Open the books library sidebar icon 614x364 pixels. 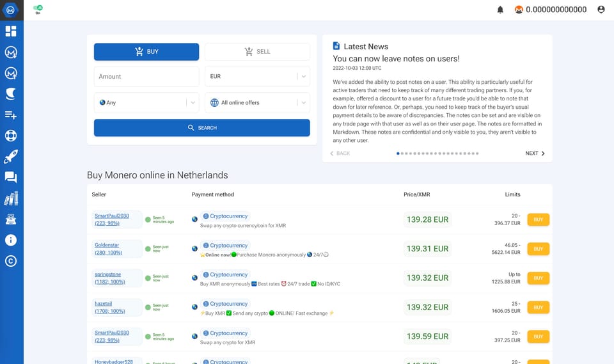point(11,198)
